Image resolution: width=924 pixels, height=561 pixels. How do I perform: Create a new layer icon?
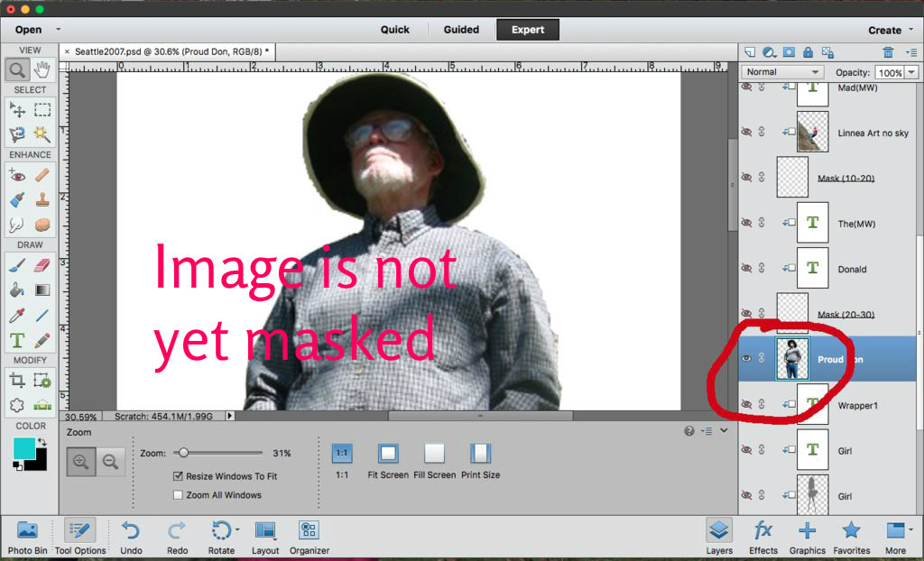click(x=750, y=51)
